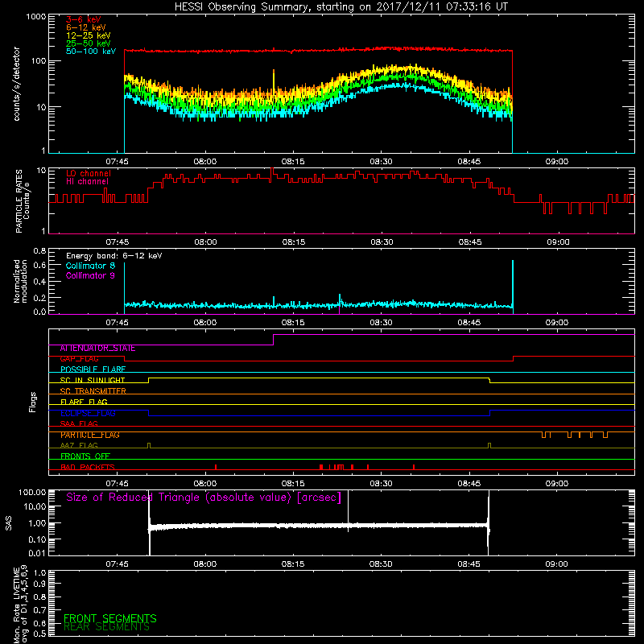644x644 pixels.
Task: Click the PARTICLE RATES axis label
Action: (23, 200)
